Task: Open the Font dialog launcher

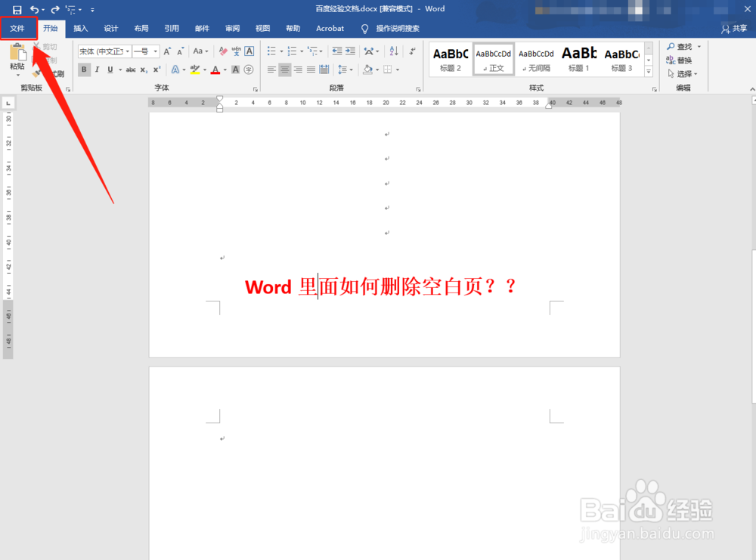Action: [255, 89]
